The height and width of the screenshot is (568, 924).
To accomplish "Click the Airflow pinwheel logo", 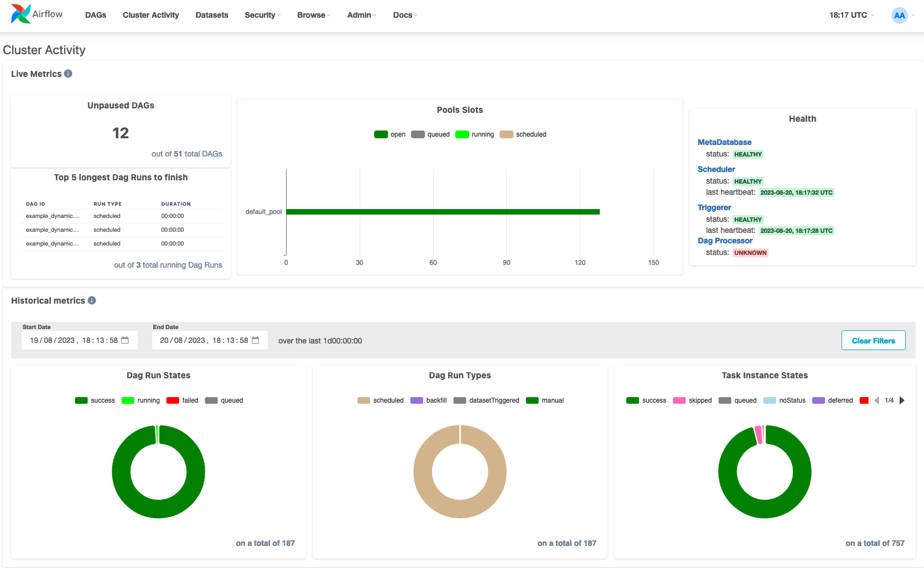I will pyautogui.click(x=21, y=14).
